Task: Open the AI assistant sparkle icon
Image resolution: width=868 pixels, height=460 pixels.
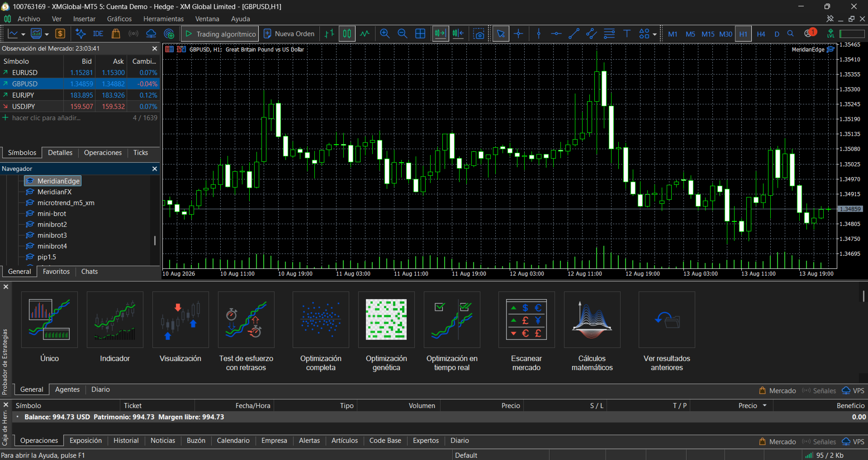Action: [x=81, y=34]
